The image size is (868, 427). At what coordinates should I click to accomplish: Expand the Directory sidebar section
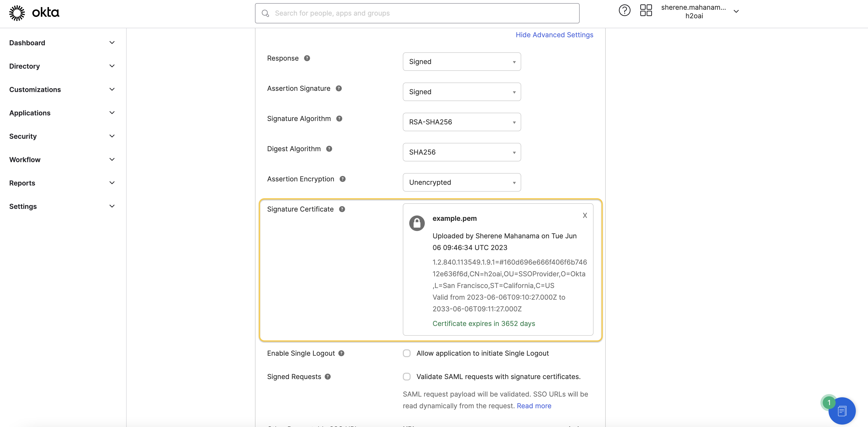click(x=63, y=66)
